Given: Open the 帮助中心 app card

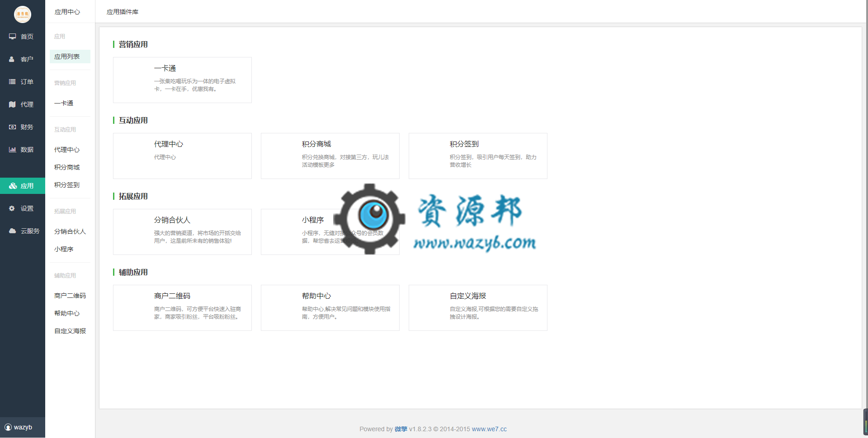Looking at the screenshot, I should pos(330,308).
